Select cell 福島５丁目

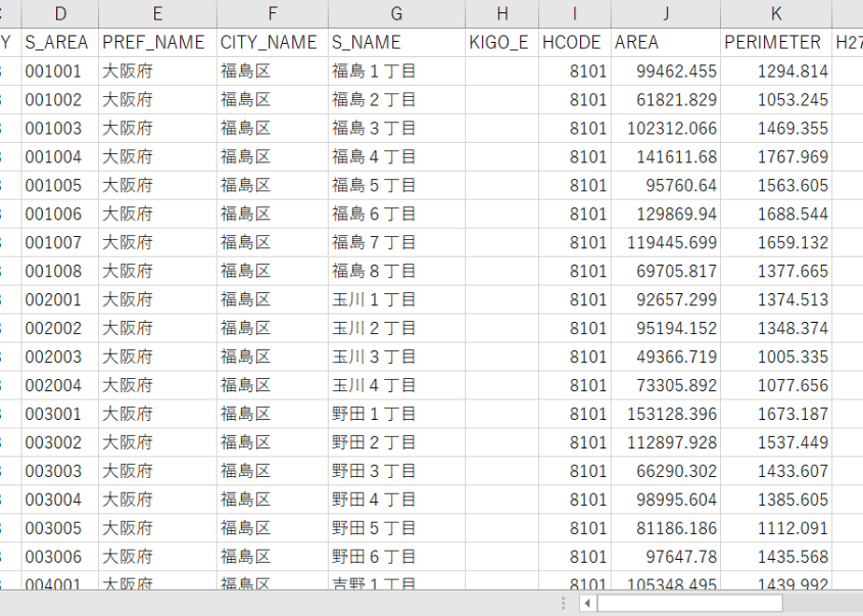point(397,186)
